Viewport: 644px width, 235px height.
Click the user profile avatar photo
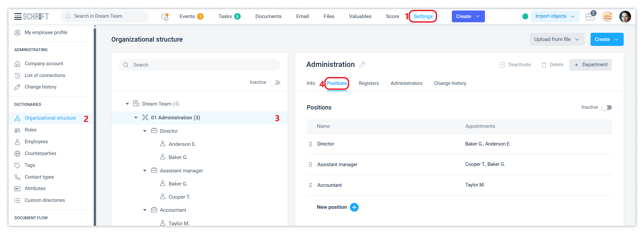[x=625, y=16]
